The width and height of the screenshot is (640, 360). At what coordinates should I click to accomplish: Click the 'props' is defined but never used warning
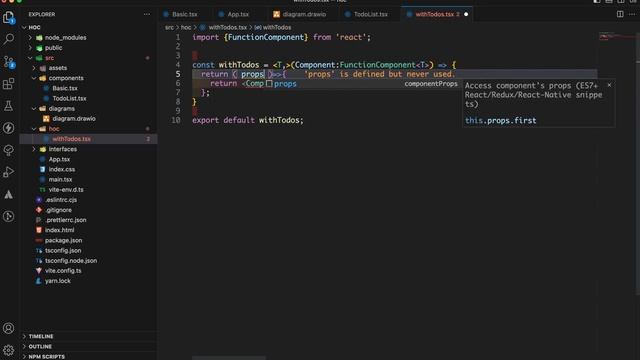[x=379, y=74]
